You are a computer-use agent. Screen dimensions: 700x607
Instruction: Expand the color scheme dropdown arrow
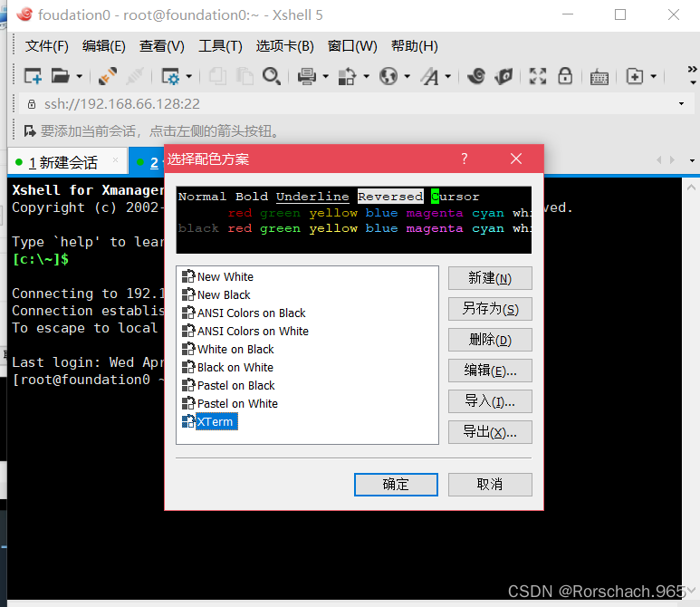[366, 77]
